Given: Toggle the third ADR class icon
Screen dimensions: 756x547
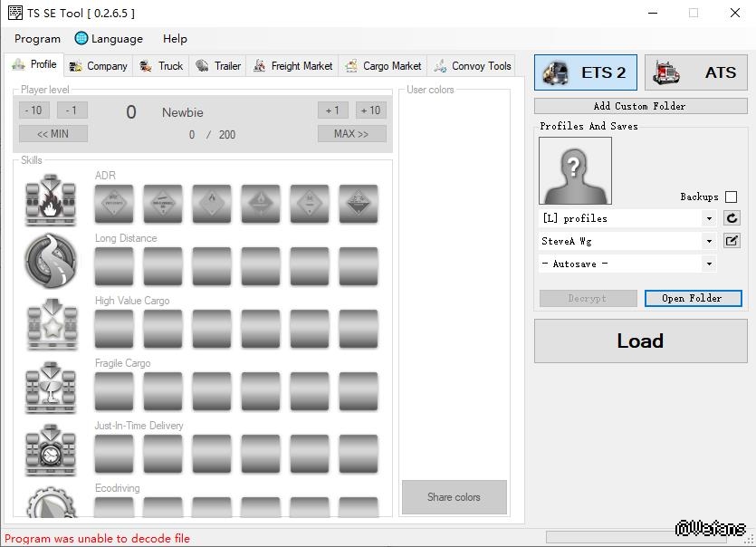Looking at the screenshot, I should (x=212, y=204).
